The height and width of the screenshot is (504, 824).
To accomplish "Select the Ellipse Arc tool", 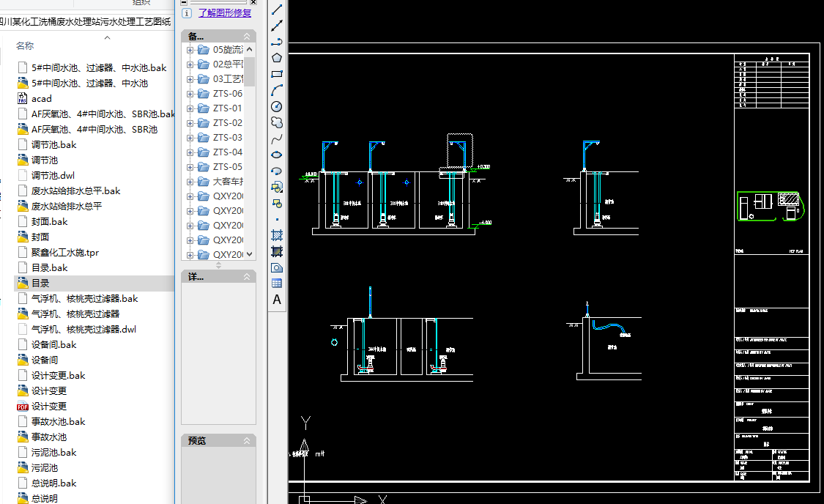I will [x=276, y=171].
